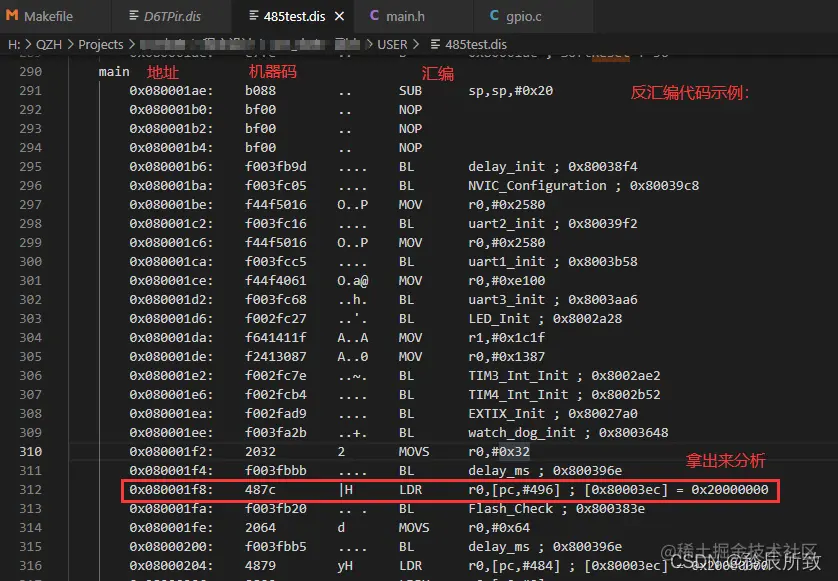Click r0,#0x64 operand
The height and width of the screenshot is (581, 838).
tap(499, 528)
